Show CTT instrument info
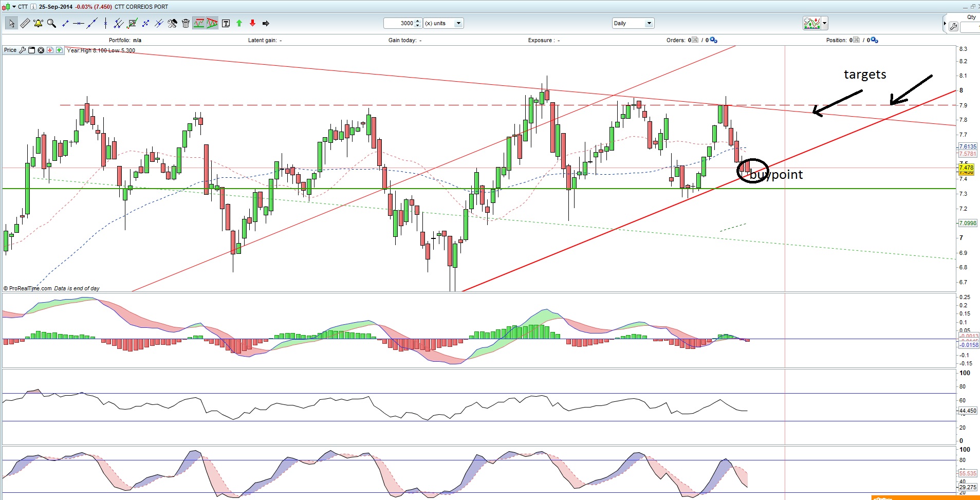 tap(33, 7)
